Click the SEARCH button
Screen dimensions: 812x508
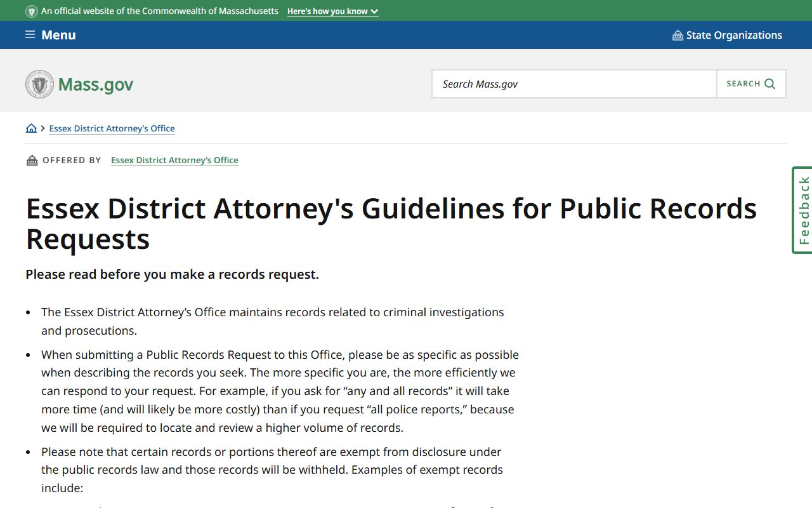(x=751, y=84)
